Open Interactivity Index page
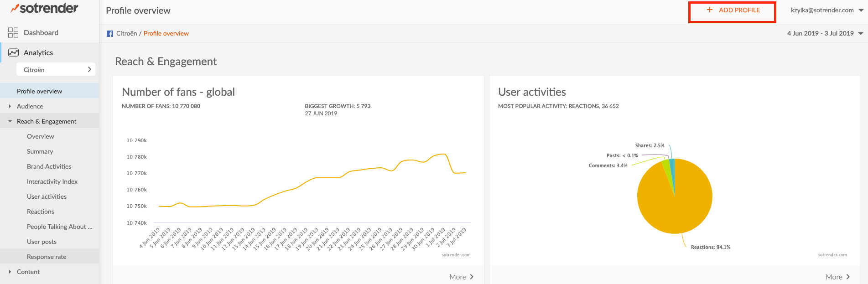The image size is (868, 284). 52,181
